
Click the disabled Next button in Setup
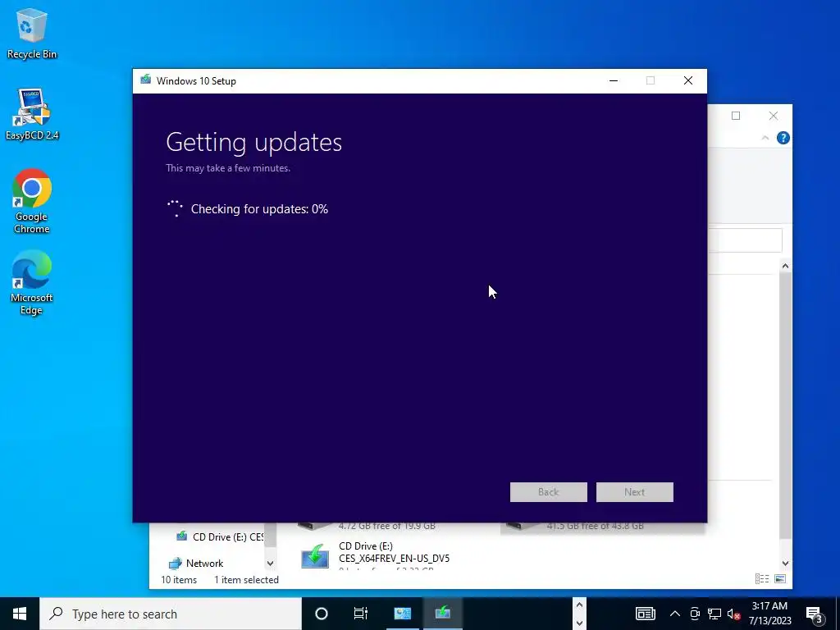click(x=634, y=492)
